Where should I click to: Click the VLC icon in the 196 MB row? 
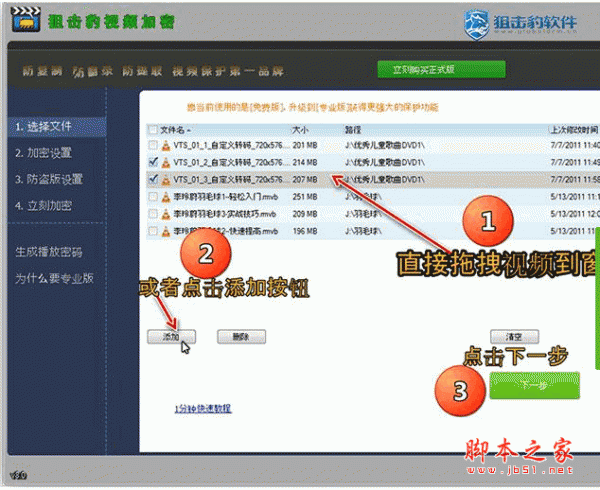coord(166,231)
